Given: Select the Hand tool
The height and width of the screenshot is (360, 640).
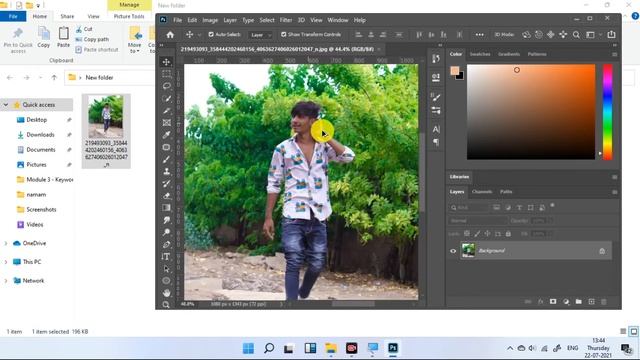Looking at the screenshot, I should (x=167, y=293).
